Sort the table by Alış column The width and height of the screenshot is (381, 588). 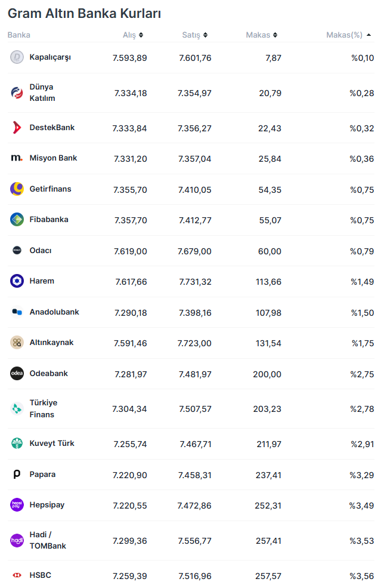tap(133, 35)
